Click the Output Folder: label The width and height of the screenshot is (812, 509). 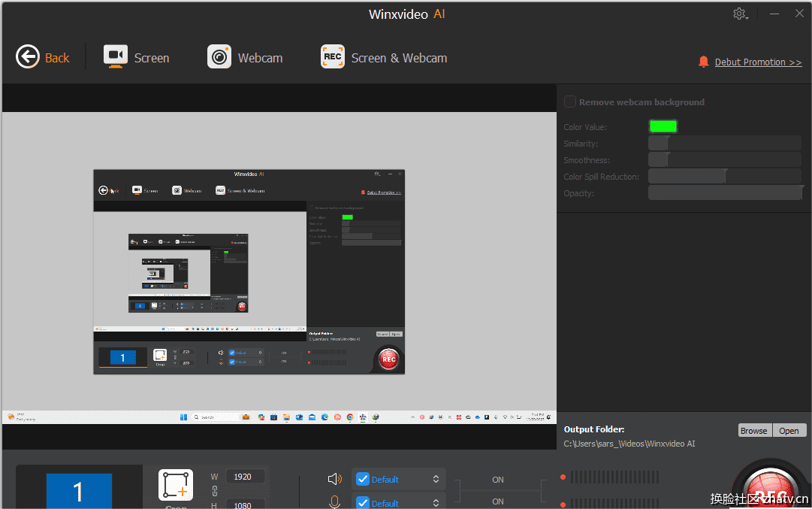coord(594,429)
